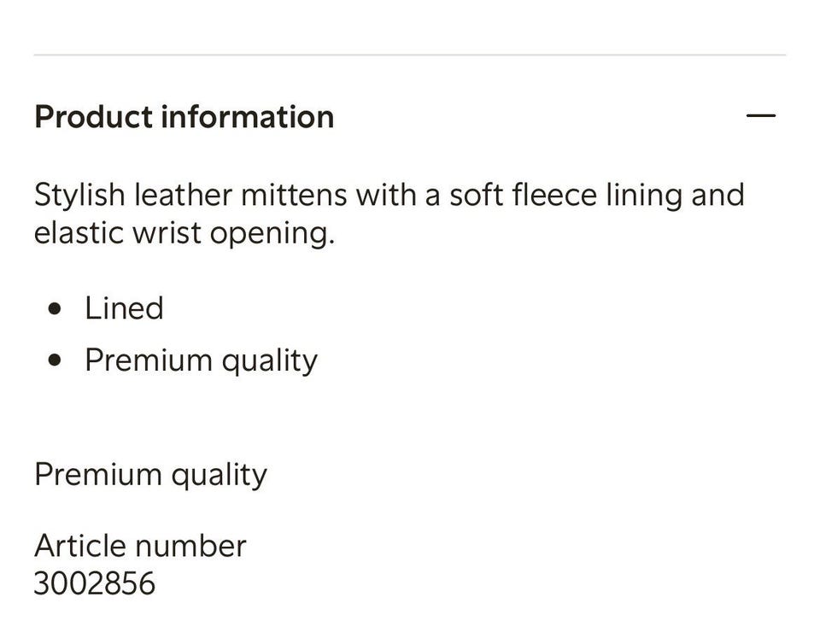Collapse the Product information section
This screenshot has width=820, height=644.
point(761,115)
